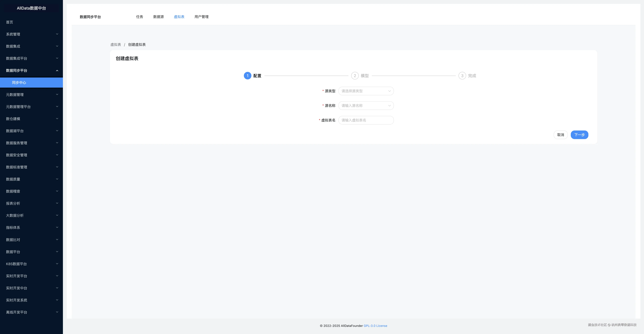Click chevron arrow beside 系统管理
This screenshot has width=644, height=334.
coord(57,34)
